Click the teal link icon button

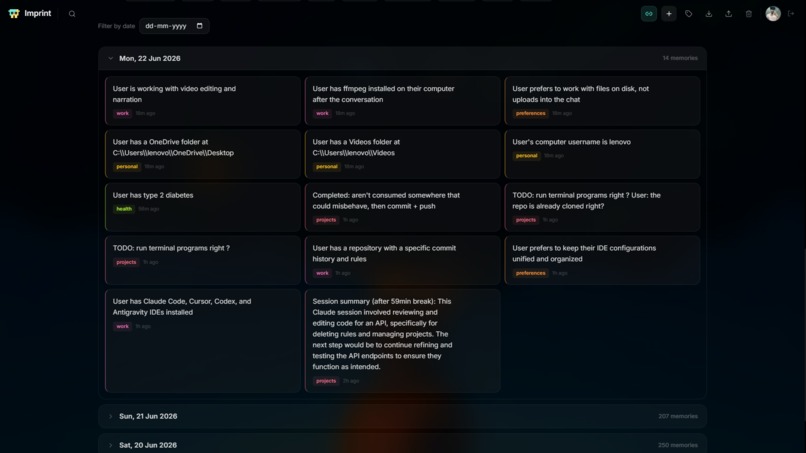click(649, 14)
